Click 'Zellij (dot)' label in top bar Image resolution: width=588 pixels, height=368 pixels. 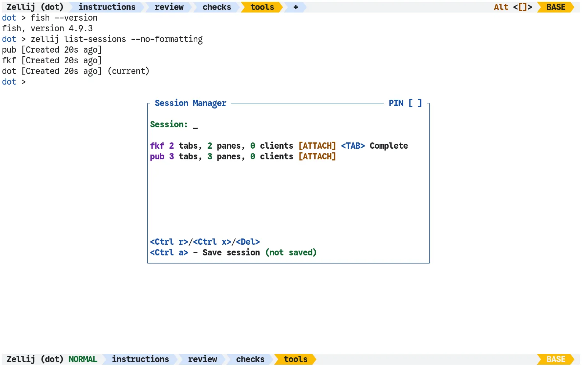(x=35, y=7)
